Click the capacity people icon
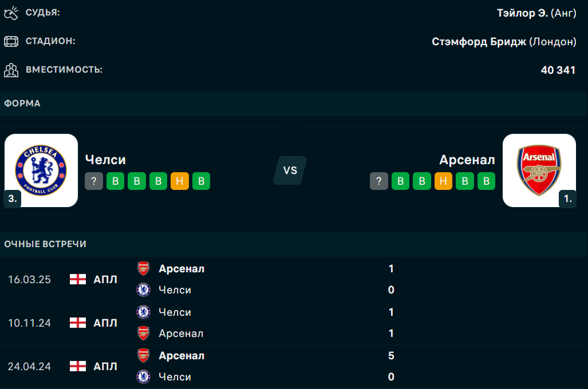 point(11,70)
